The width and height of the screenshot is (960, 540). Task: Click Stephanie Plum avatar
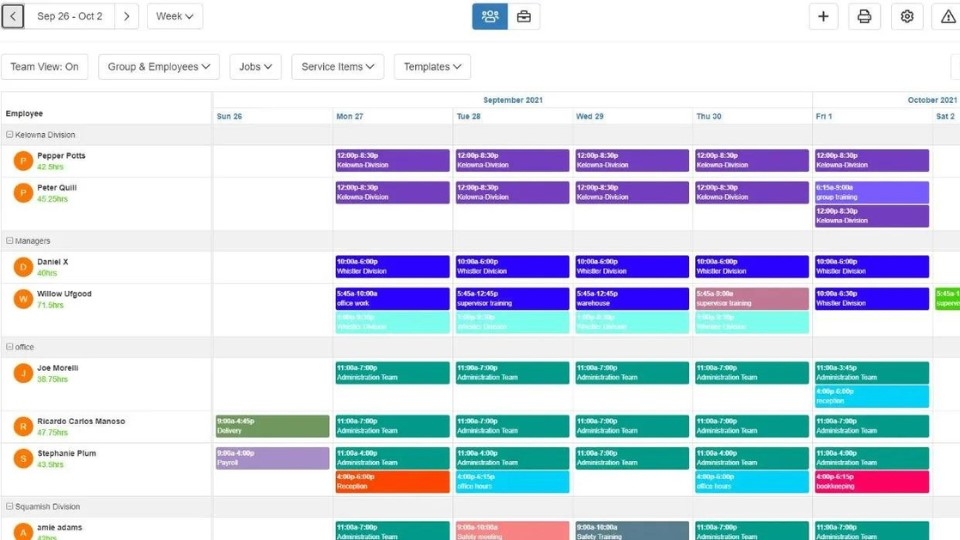23,458
